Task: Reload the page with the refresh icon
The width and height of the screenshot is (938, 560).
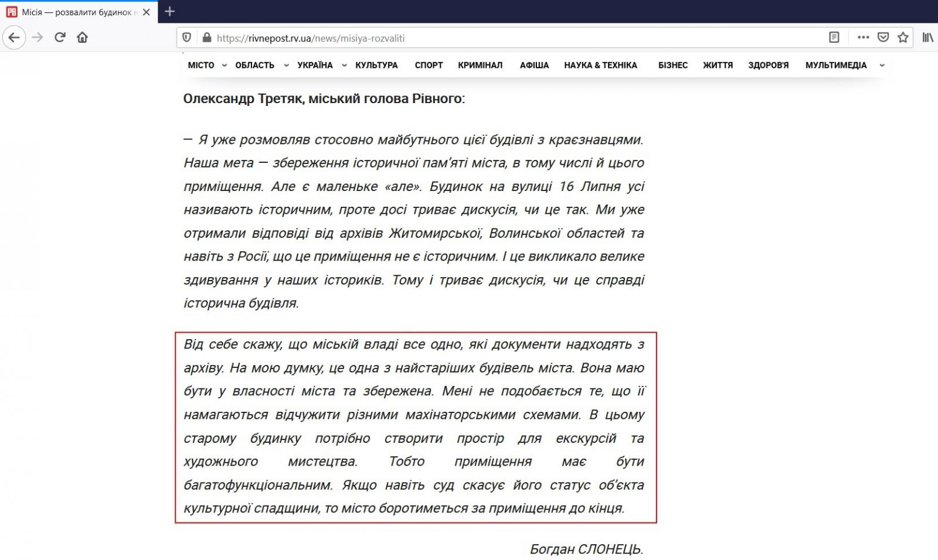Action: pos(60,37)
